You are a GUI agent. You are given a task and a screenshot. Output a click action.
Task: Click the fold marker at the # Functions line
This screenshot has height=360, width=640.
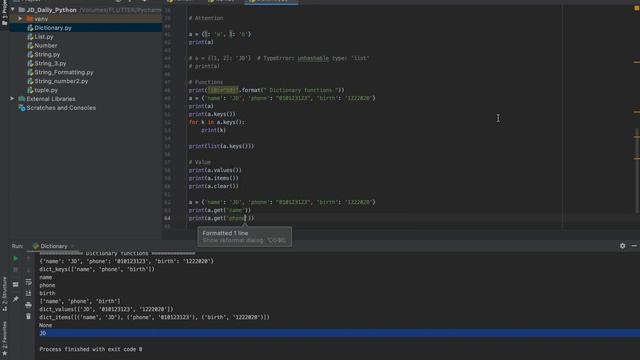pyautogui.click(x=186, y=82)
